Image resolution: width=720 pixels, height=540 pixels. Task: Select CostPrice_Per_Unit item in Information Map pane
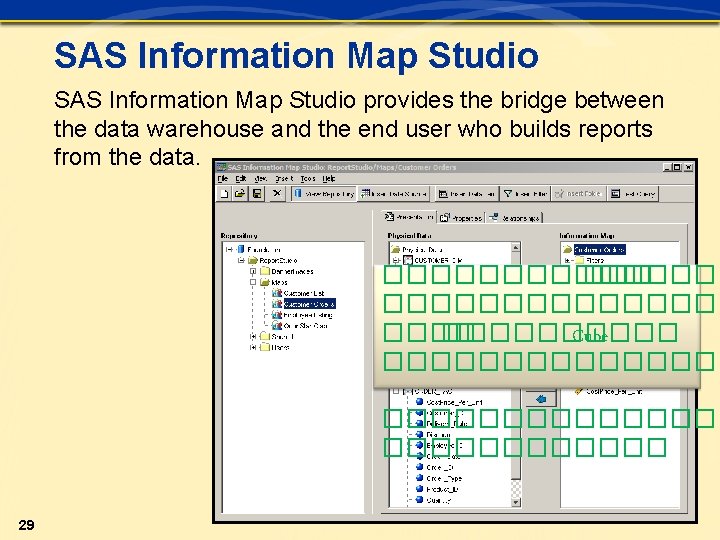click(614, 392)
